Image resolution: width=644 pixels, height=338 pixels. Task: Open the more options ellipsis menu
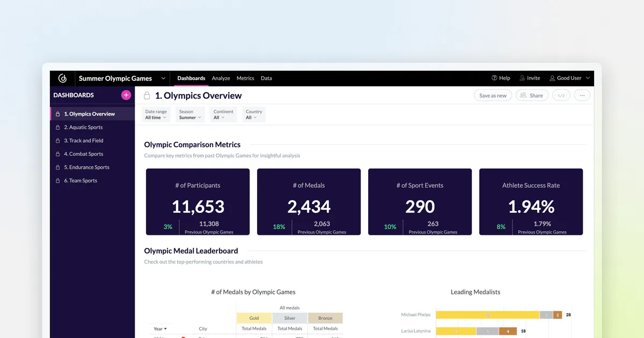pos(582,95)
